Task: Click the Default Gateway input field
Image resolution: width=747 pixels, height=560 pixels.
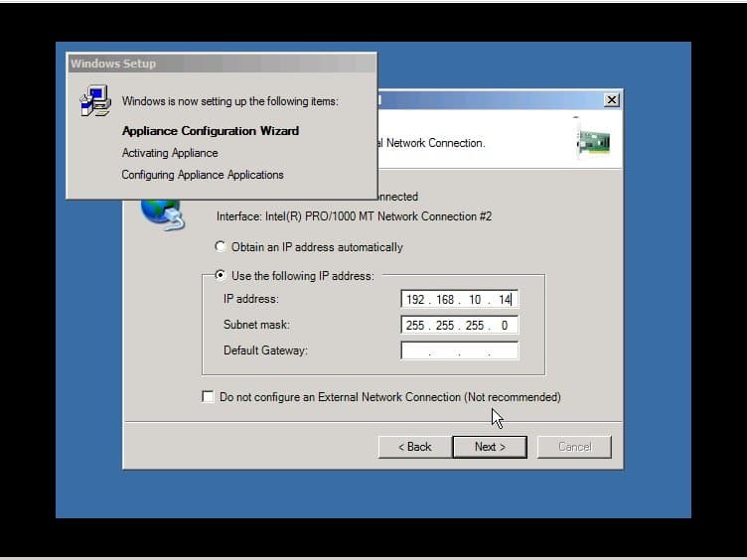Action: tap(459, 350)
